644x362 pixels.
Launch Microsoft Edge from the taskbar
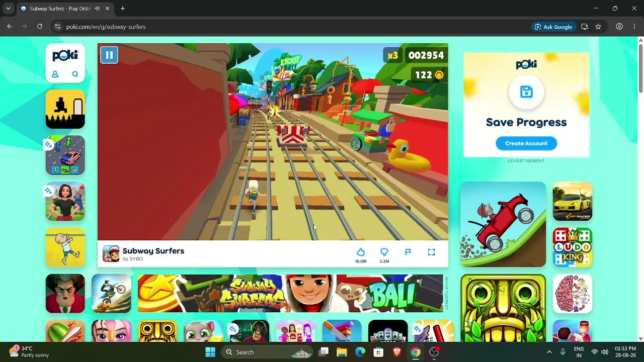pos(360,352)
